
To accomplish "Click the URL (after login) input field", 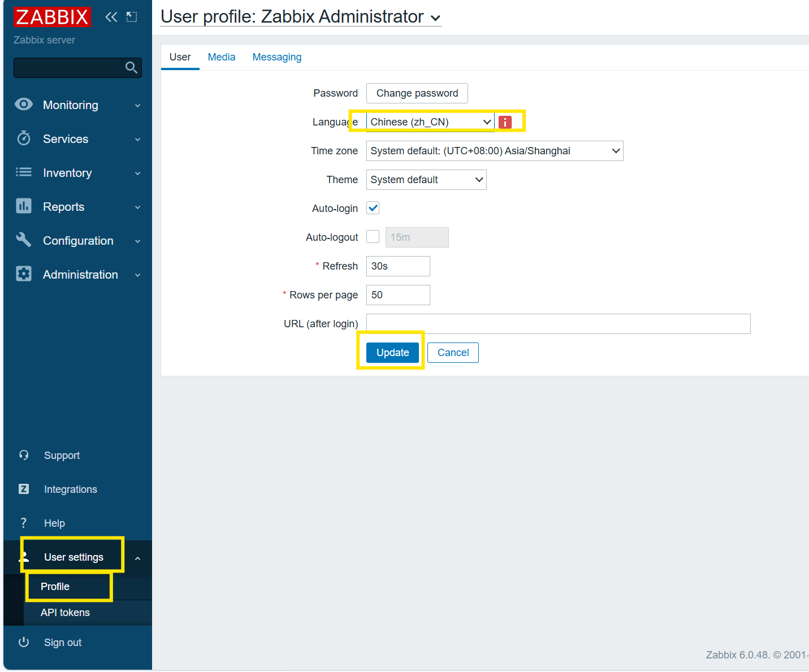I will coord(559,324).
